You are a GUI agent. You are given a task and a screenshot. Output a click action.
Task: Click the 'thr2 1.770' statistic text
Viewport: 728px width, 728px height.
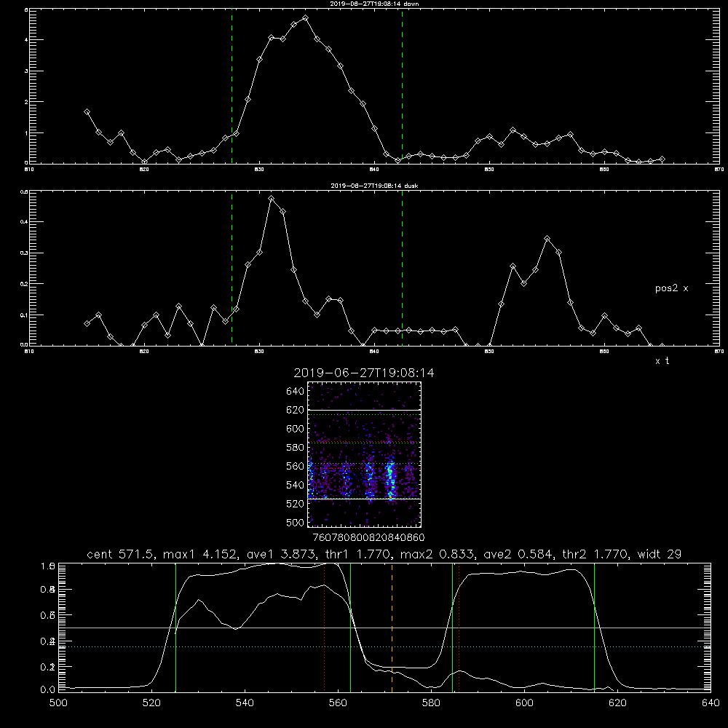(596, 554)
